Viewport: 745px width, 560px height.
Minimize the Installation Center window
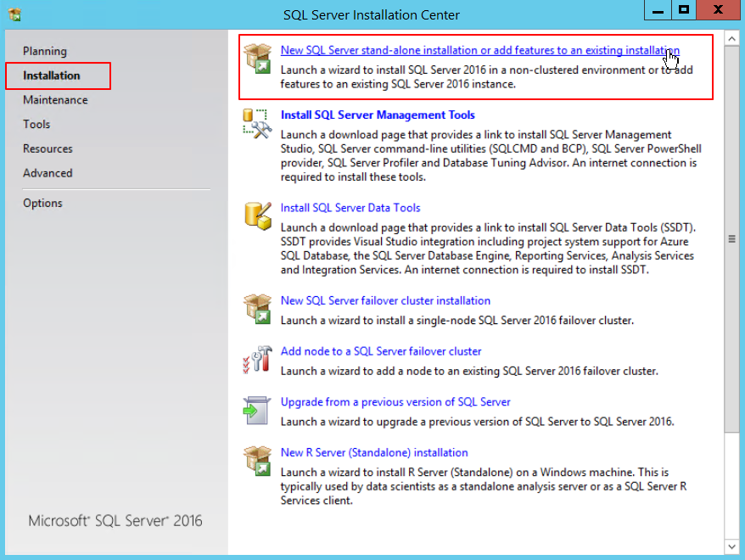pyautogui.click(x=658, y=10)
